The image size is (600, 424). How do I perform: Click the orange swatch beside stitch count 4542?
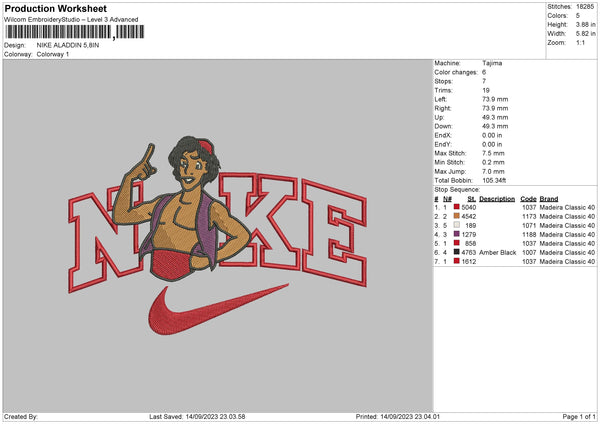pos(457,216)
